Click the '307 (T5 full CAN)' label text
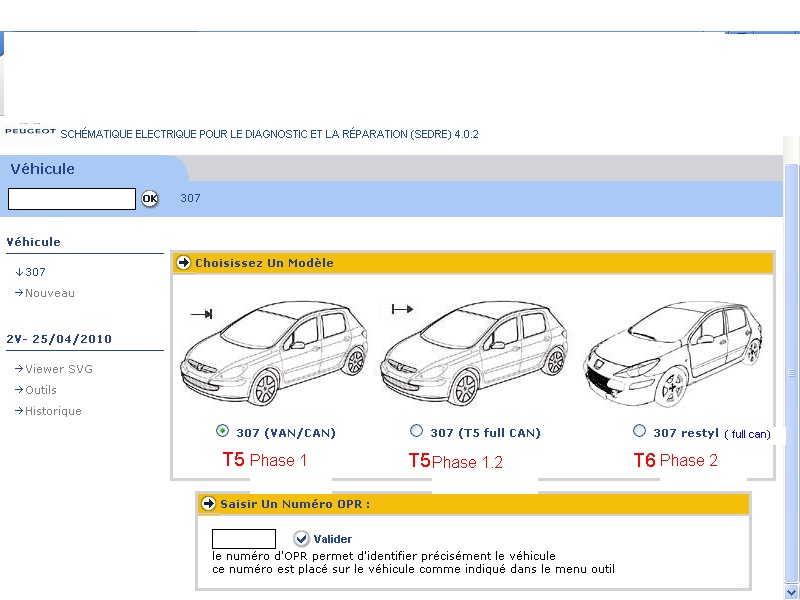The image size is (800, 600). 485,433
